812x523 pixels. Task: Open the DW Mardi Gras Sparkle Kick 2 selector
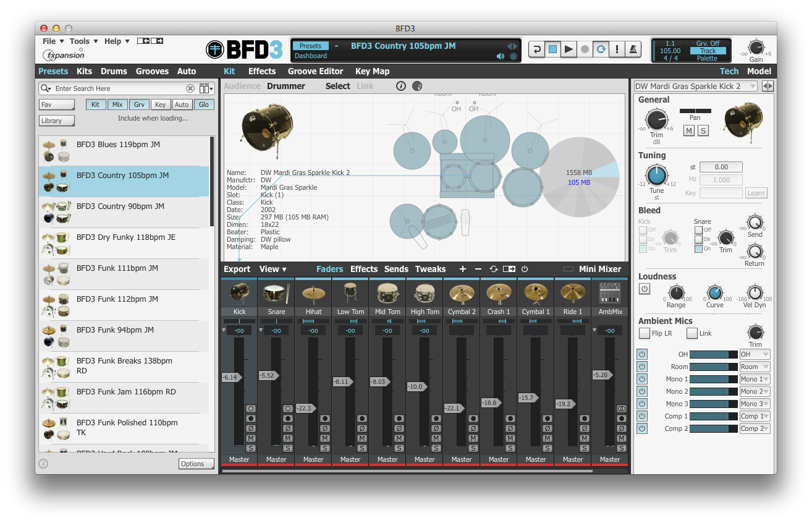695,86
